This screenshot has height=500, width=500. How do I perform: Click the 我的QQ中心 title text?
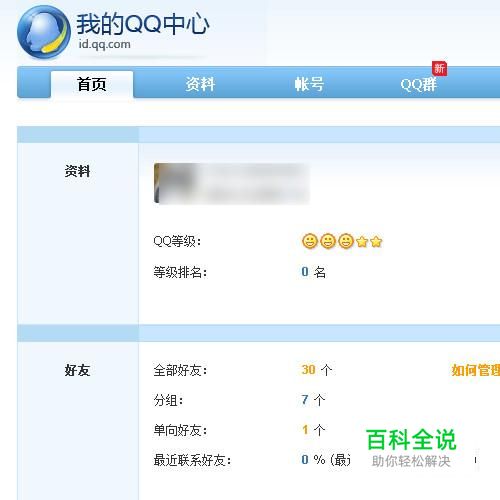click(x=143, y=24)
